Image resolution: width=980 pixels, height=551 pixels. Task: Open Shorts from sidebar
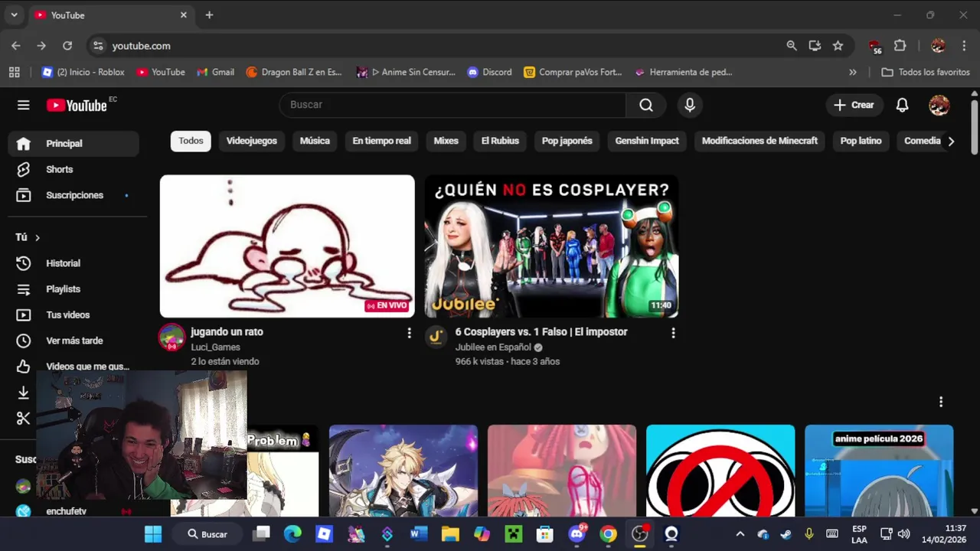click(73, 169)
